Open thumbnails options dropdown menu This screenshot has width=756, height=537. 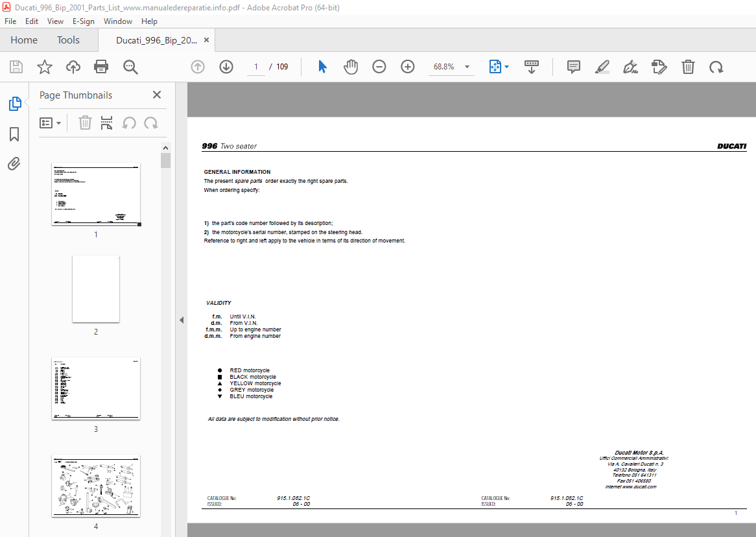coord(50,123)
